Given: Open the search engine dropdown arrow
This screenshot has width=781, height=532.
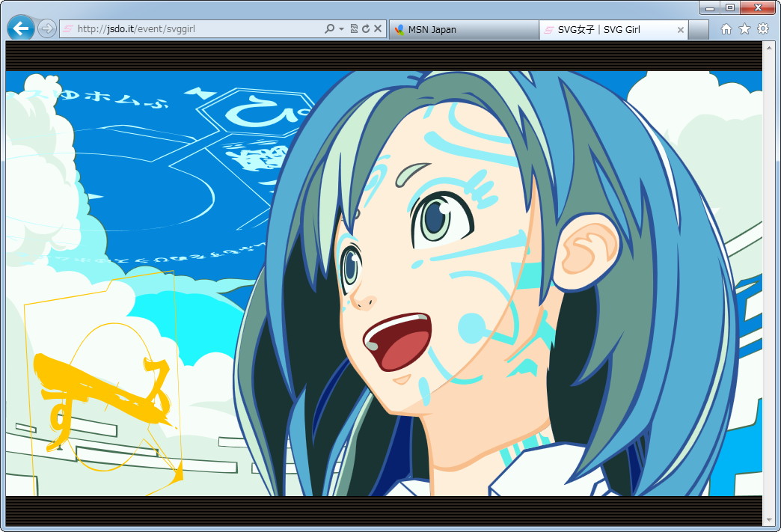Looking at the screenshot, I should tap(341, 29).
